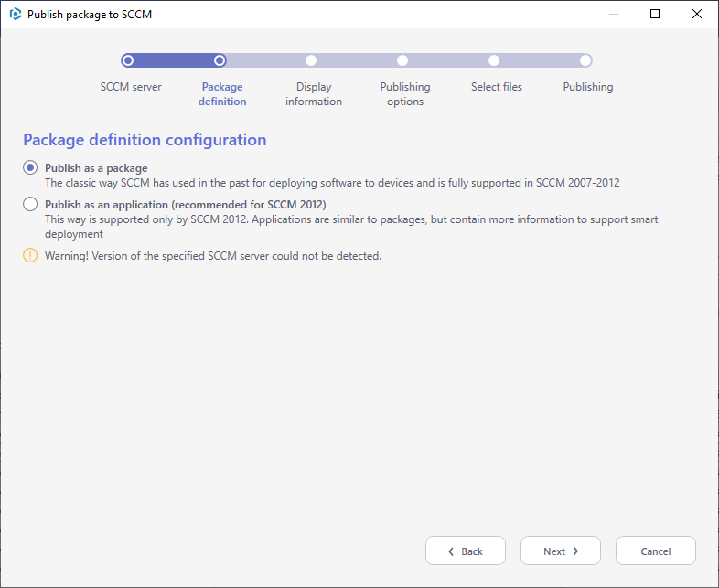Click the Publishing options step circle
719x588 pixels.
(402, 60)
